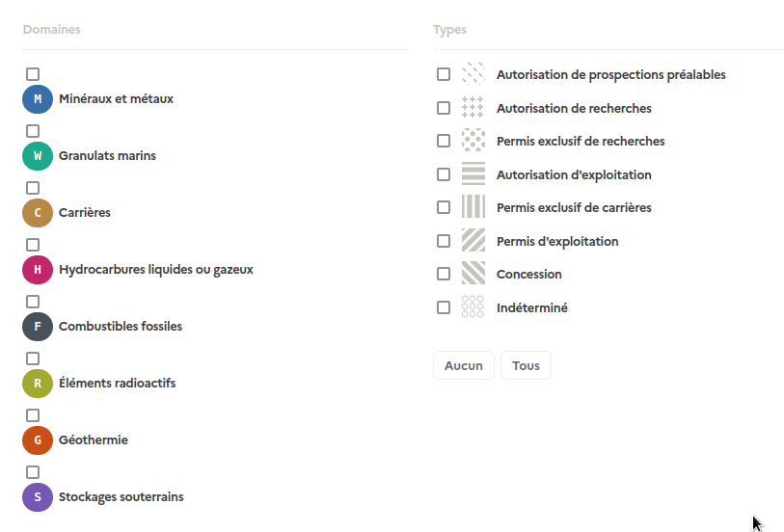
Task: Click the dark F Combustibles fossiles badge
Action: pyautogui.click(x=38, y=327)
